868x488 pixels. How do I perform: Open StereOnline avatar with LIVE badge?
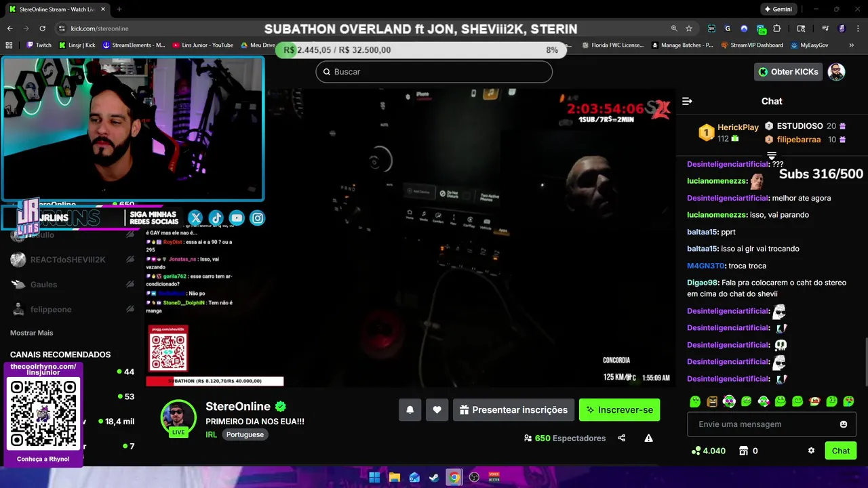[x=178, y=418]
